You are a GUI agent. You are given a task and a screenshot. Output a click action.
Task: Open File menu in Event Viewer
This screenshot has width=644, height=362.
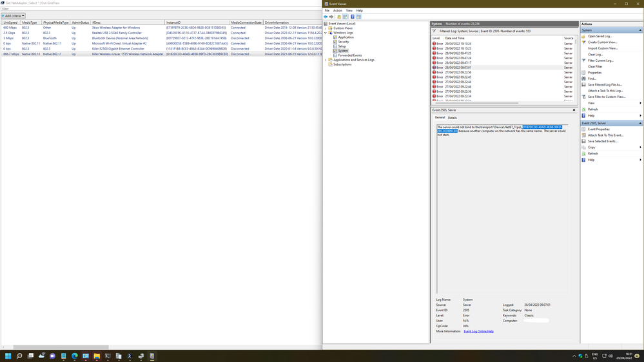(327, 11)
